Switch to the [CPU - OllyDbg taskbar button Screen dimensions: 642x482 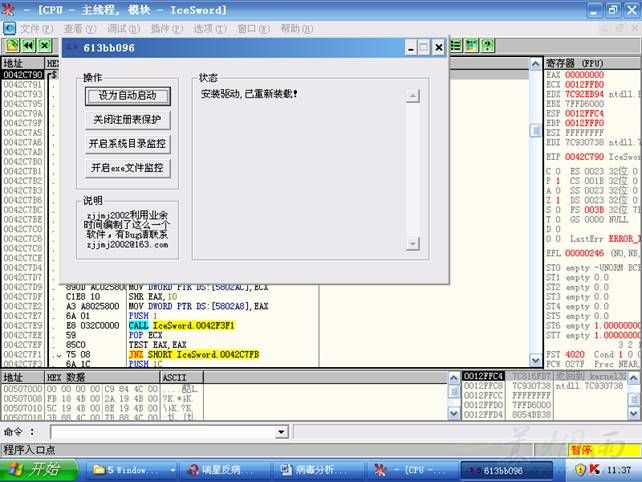click(x=411, y=470)
